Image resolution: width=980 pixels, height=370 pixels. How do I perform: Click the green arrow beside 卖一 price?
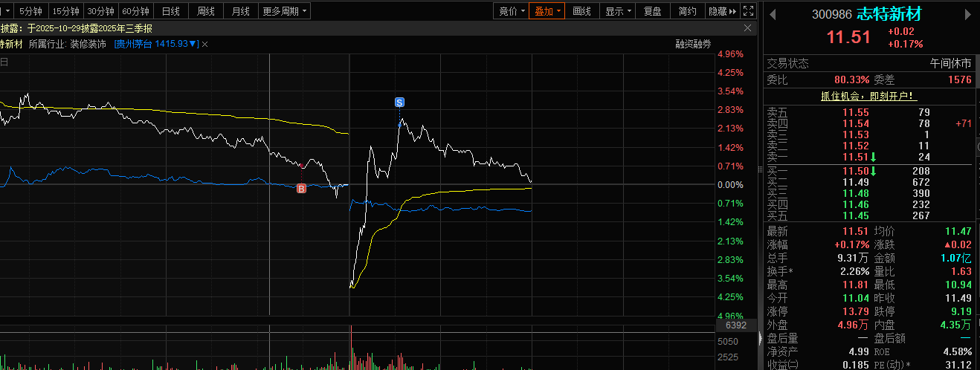874,157
